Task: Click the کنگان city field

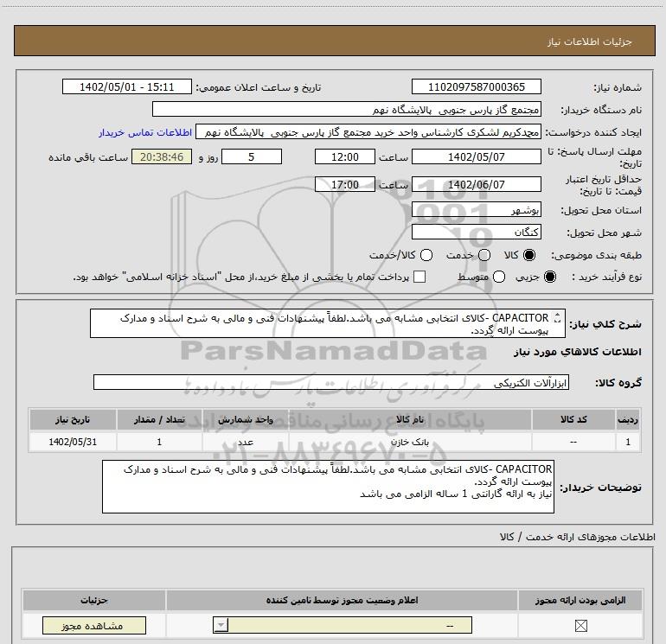Action: click(x=476, y=232)
